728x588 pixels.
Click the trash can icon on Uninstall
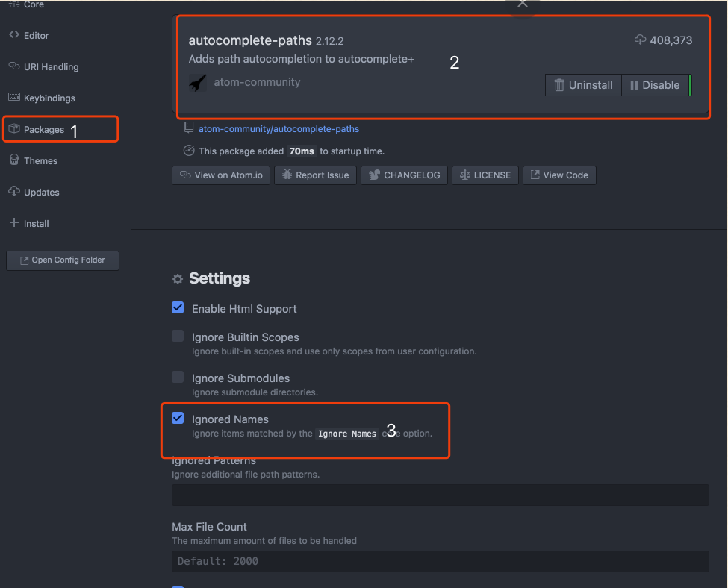559,85
